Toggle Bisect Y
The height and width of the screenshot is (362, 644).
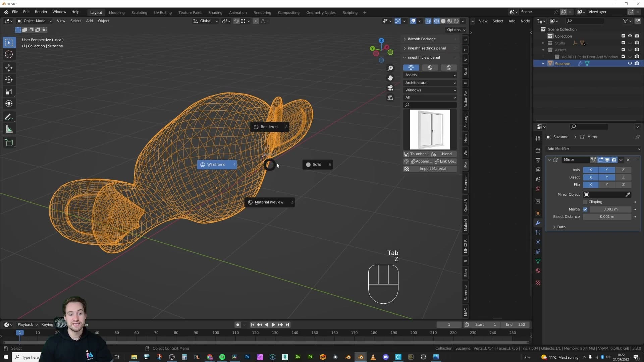[x=607, y=177]
